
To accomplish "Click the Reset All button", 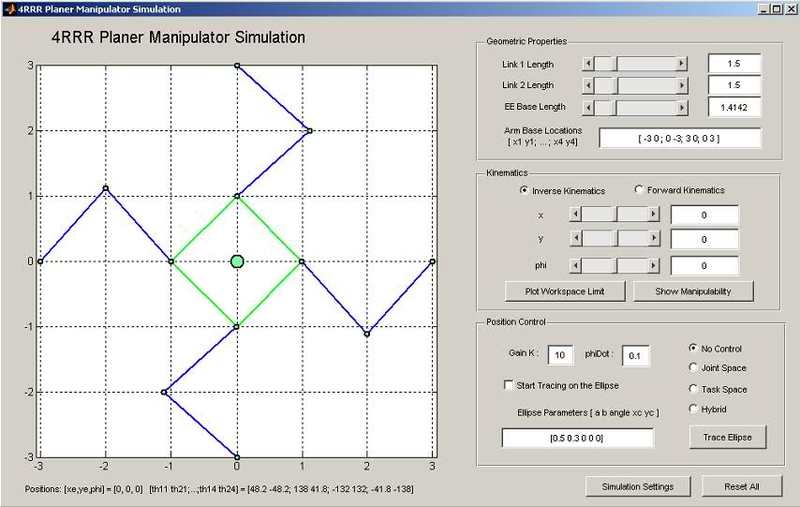I will (x=741, y=486).
